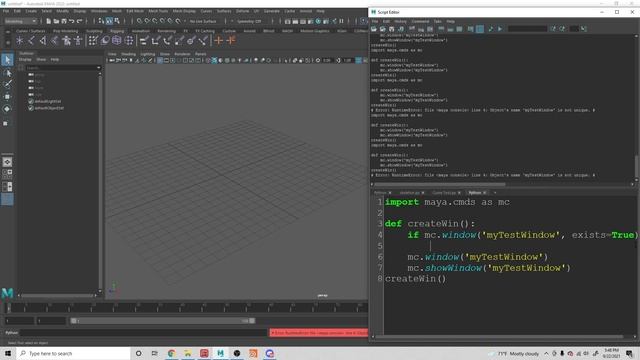Execute script with the play icon in Script Editor
The image size is (640, 360).
tap(500, 29)
